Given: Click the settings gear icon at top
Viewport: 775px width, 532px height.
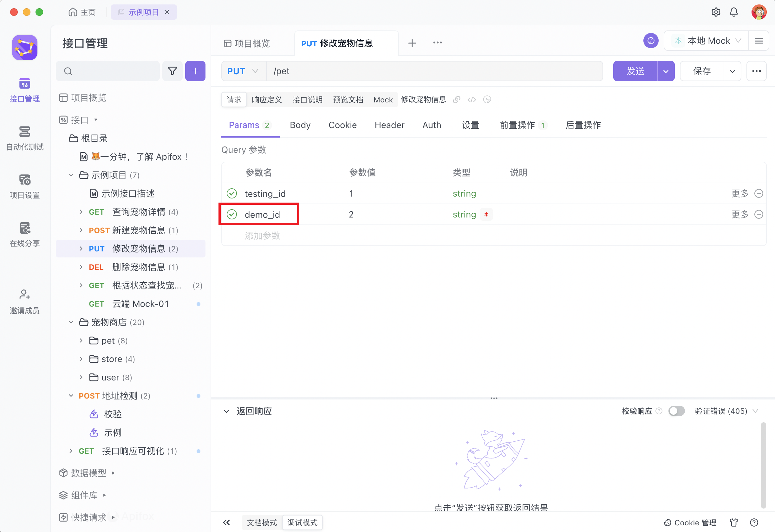Looking at the screenshot, I should [x=716, y=12].
